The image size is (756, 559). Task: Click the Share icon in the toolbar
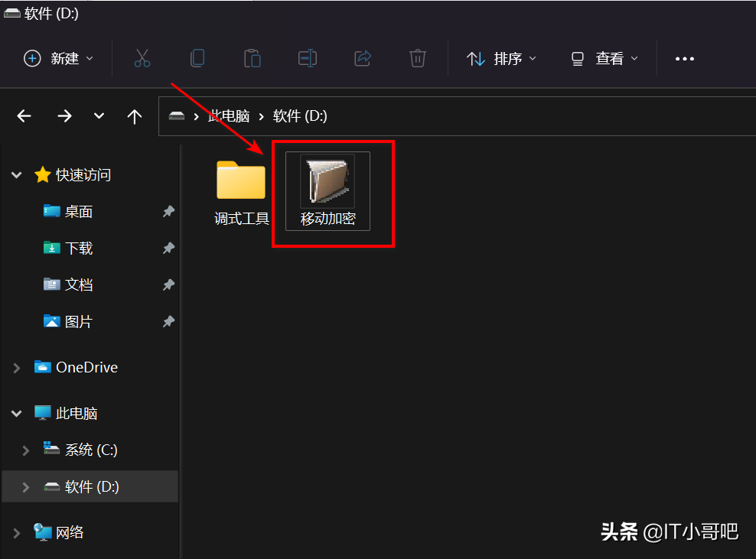pos(362,58)
